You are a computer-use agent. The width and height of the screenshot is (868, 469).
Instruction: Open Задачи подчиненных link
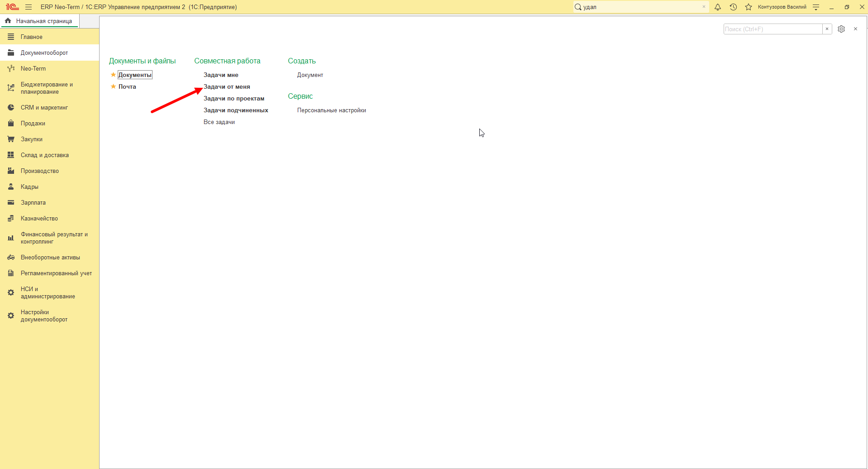[x=236, y=110]
